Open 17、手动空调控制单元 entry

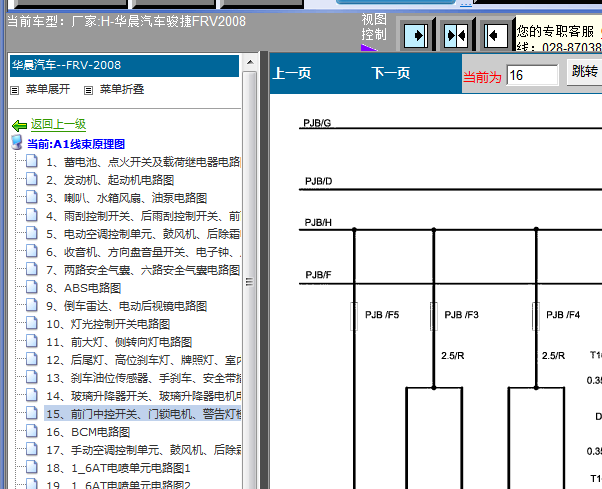coord(143,450)
